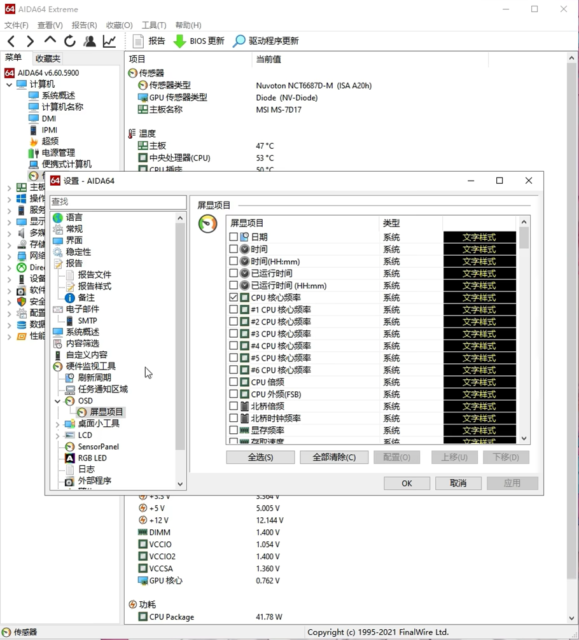Expand the 安全 shield node arrow
579x640 pixels.
point(9,302)
